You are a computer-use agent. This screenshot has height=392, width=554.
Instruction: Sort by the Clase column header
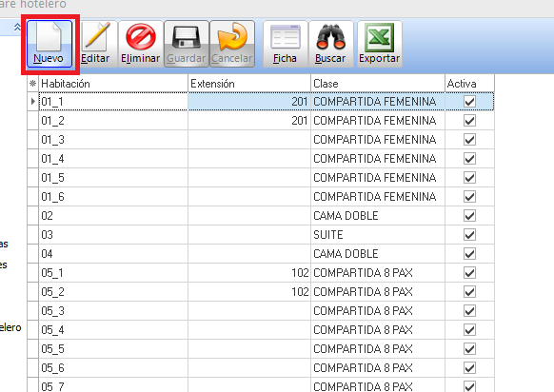(378, 84)
